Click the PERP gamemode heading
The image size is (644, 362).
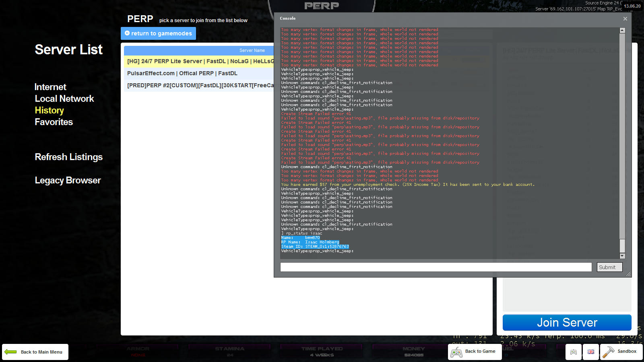pos(140,19)
